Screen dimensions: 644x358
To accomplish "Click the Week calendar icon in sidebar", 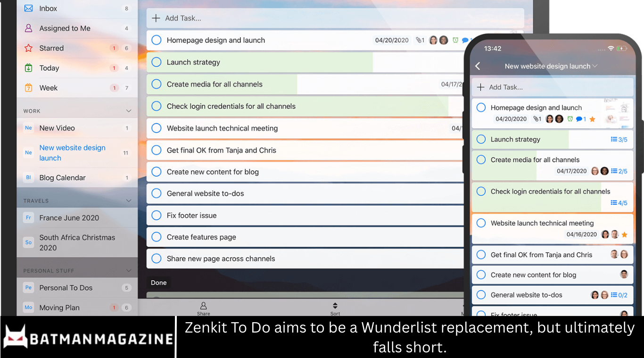I will tap(28, 88).
